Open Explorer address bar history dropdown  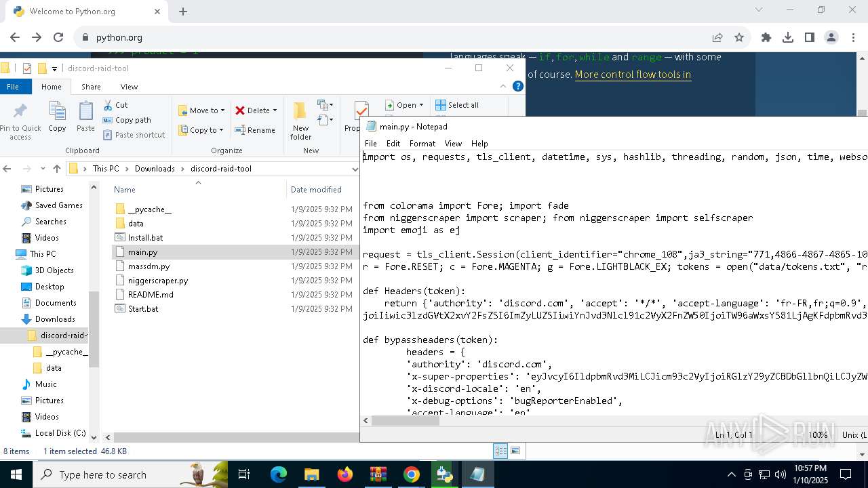pos(354,169)
